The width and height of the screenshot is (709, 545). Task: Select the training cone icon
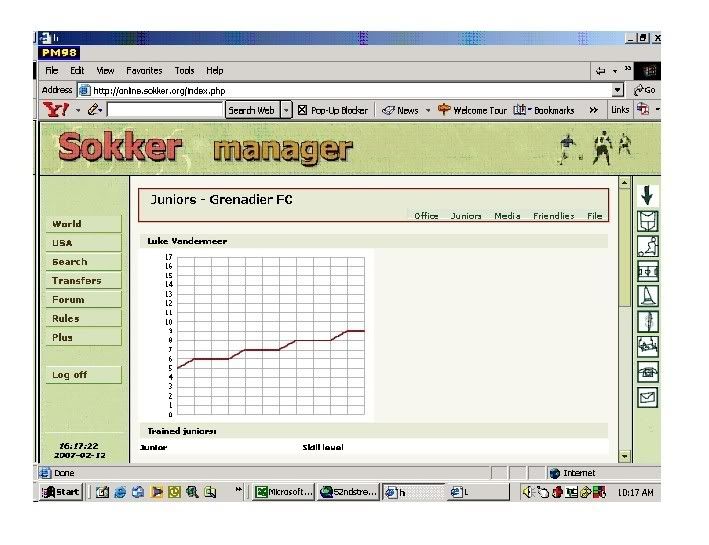[x=647, y=296]
